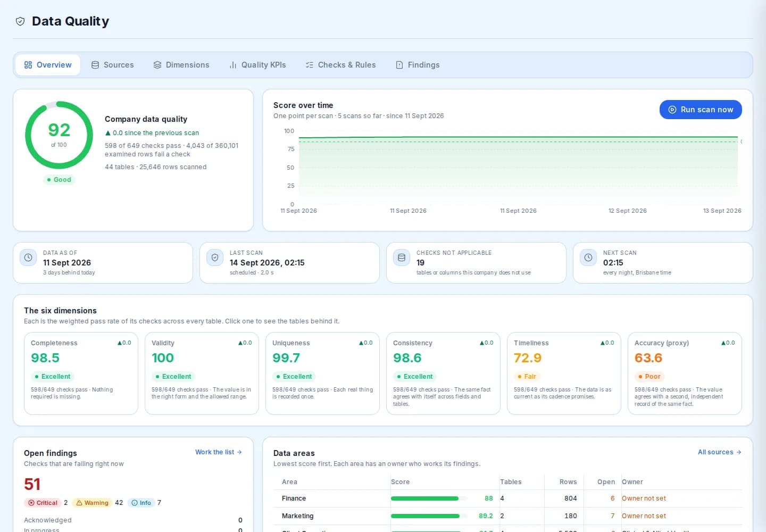Click the Owner not set link for Marketing
The height and width of the screenshot is (532, 766).
click(644, 516)
